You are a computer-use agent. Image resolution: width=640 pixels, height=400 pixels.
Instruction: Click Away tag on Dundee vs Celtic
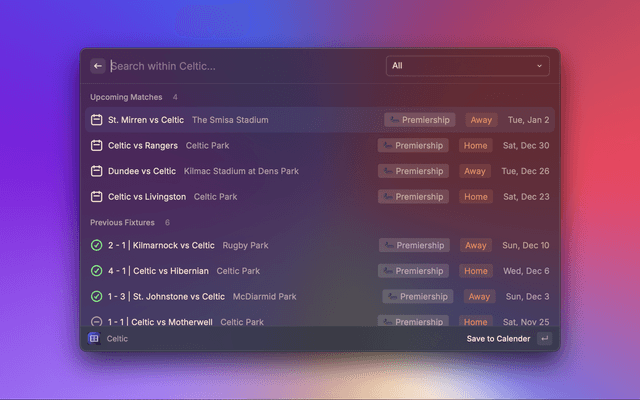(x=475, y=171)
